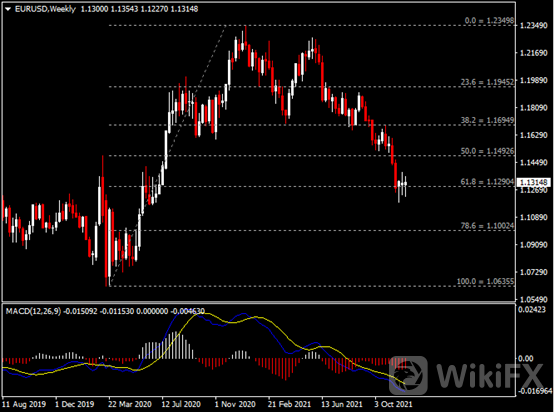Click the WikiFX watermark text
The image size is (554, 412).
(x=490, y=376)
